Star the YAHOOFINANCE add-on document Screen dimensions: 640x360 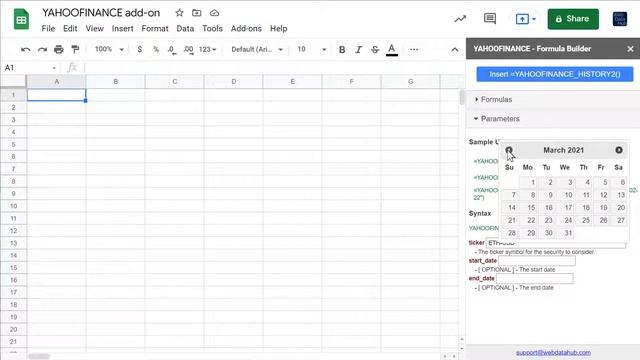click(x=179, y=13)
